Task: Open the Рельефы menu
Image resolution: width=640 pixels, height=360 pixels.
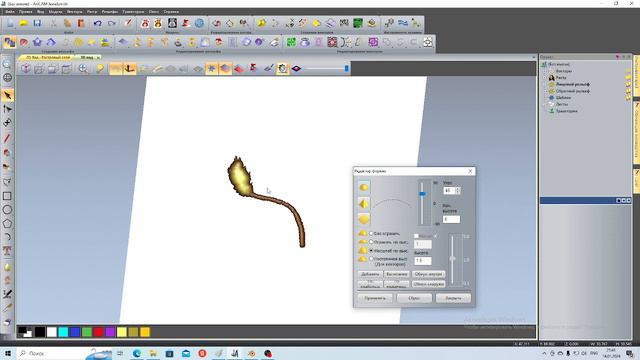Action: (x=110, y=12)
